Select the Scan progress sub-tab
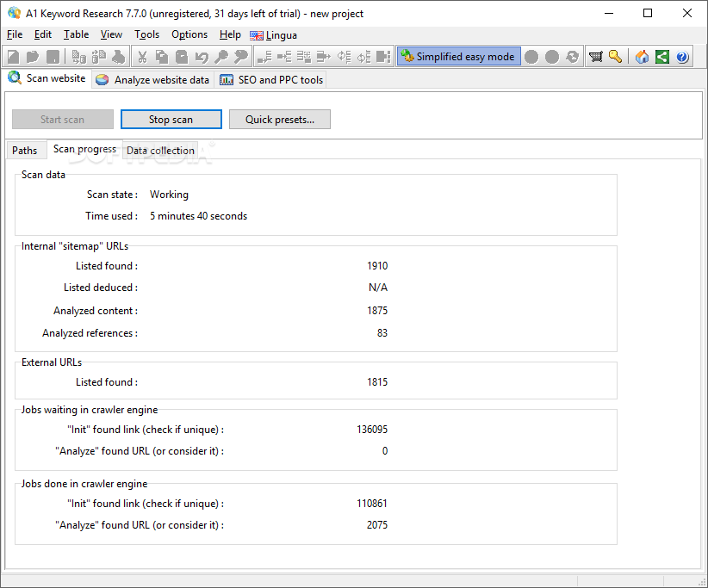 (x=84, y=149)
